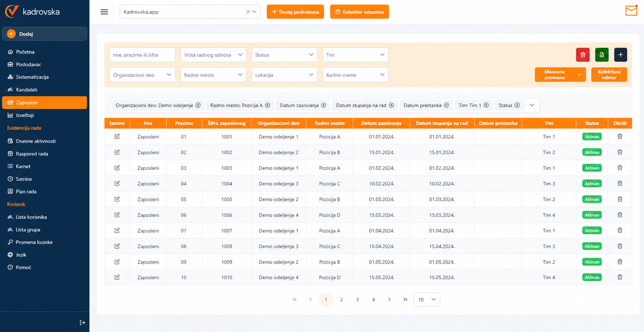The image size is (644, 332).
Task: Click Kalendar odsustva button
Action: coord(359,12)
